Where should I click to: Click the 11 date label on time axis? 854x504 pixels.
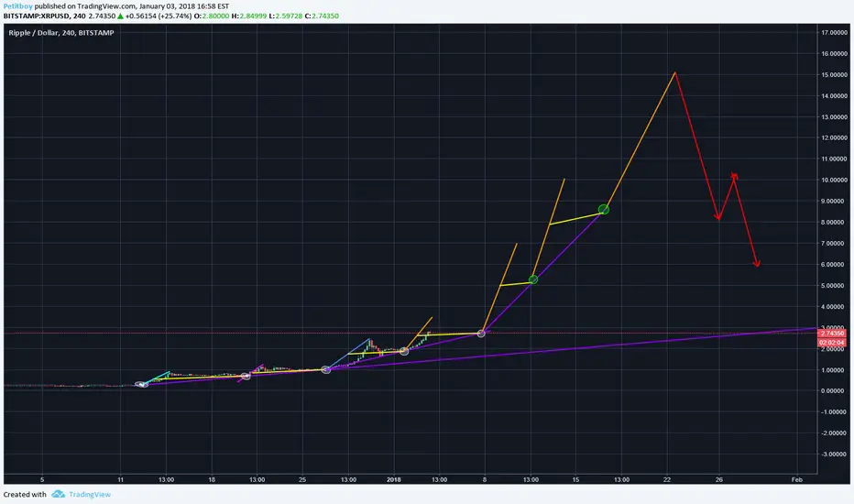[x=120, y=479]
